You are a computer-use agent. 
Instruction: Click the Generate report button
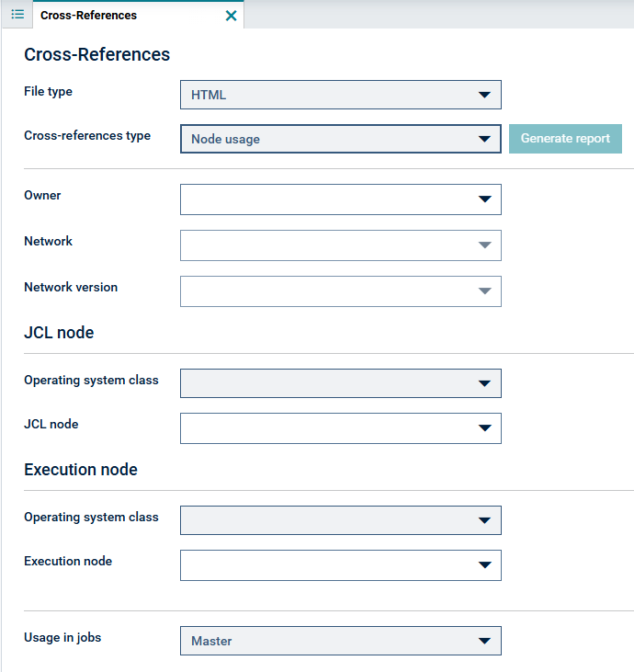coord(565,139)
